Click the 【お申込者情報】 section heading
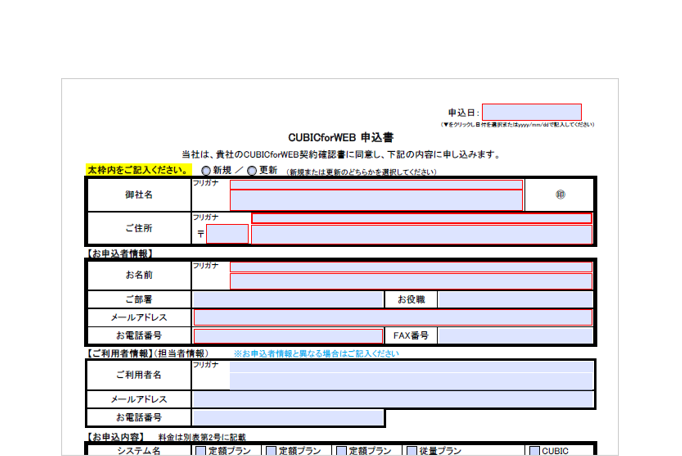This screenshot has height=456, width=682. (120, 253)
